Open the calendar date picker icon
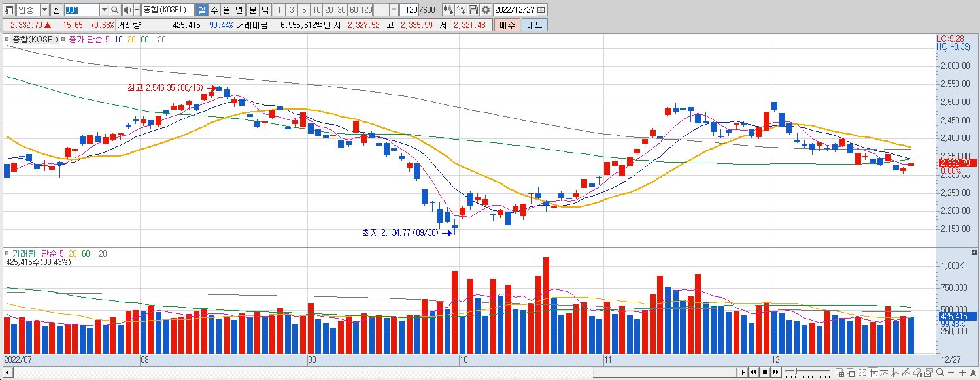980x380 pixels. click(542, 10)
